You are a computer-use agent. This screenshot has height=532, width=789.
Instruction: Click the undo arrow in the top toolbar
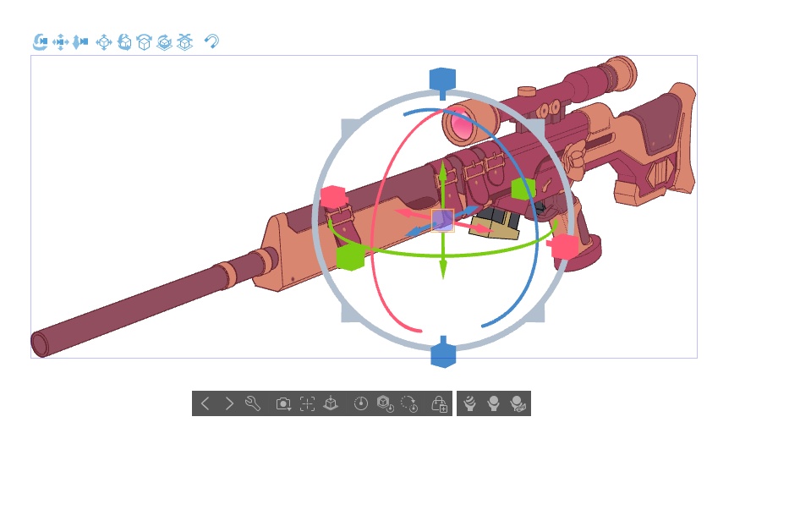211,41
